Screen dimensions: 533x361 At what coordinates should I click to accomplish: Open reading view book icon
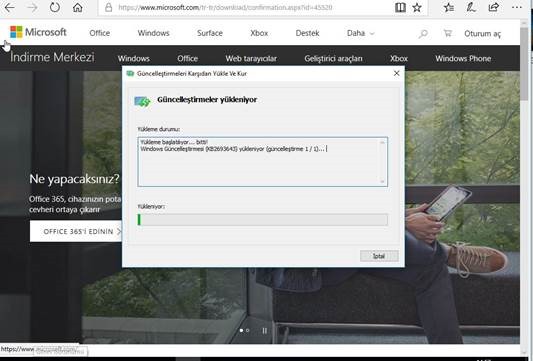(400, 7)
